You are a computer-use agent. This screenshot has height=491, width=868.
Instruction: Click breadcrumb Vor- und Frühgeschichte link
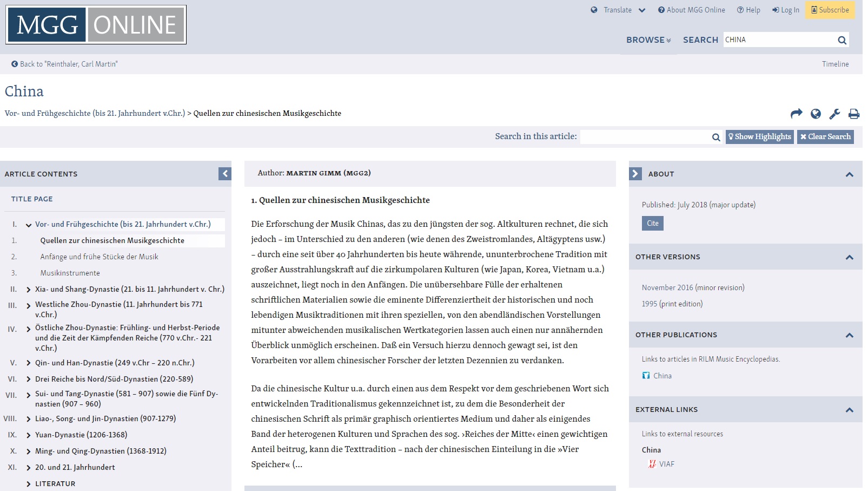[95, 113]
